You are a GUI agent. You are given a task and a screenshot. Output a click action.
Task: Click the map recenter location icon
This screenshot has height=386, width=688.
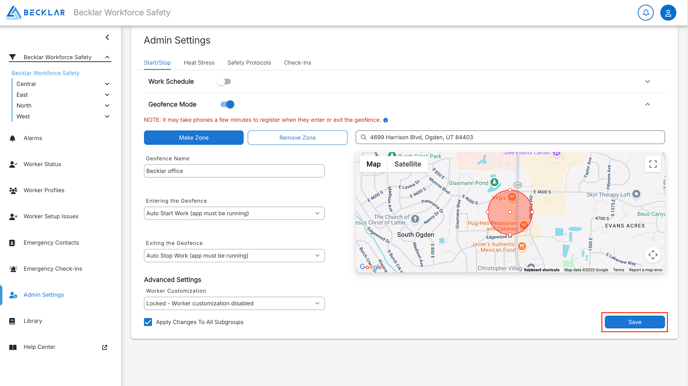(653, 255)
